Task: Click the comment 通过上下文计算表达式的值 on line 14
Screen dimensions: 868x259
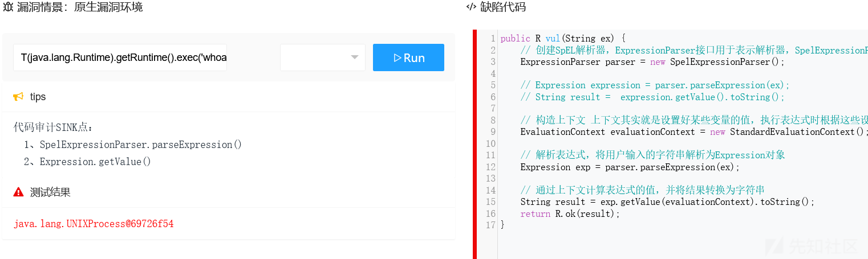Action: point(643,190)
